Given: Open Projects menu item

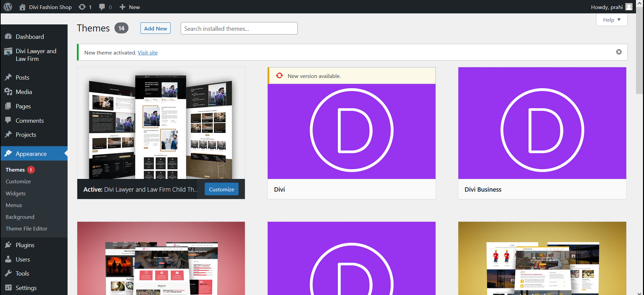Looking at the screenshot, I should (x=34, y=134).
